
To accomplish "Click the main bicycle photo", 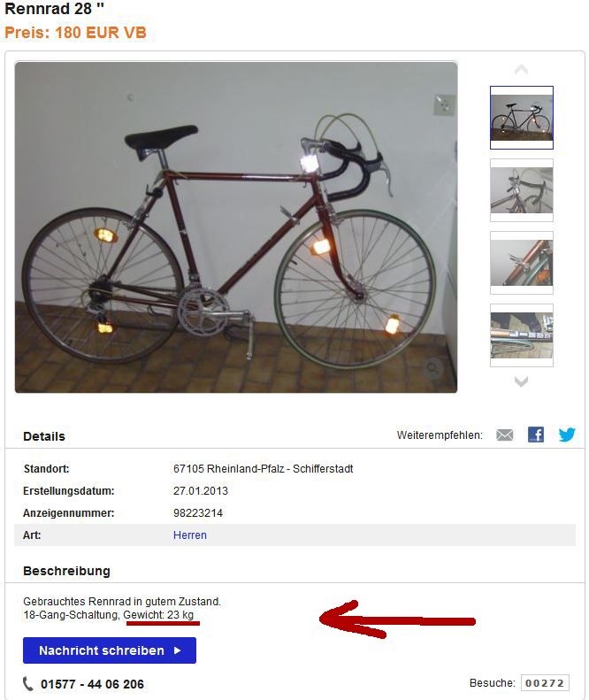I will [236, 227].
